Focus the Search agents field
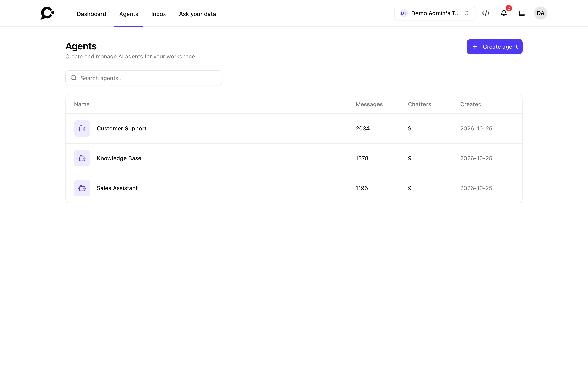Viewport: 588px width, 368px height. click(144, 78)
